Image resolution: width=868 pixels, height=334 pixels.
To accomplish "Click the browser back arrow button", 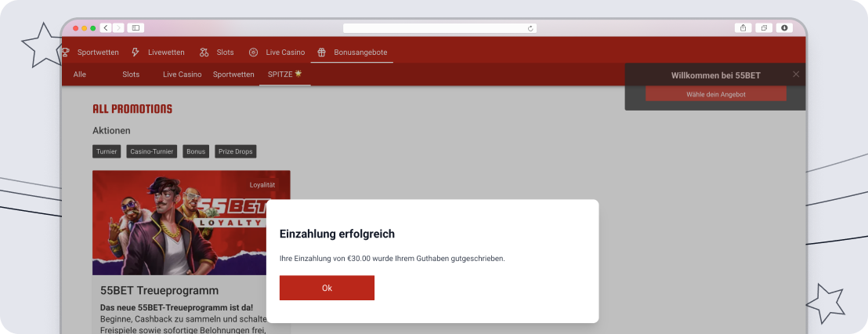I will click(x=106, y=27).
